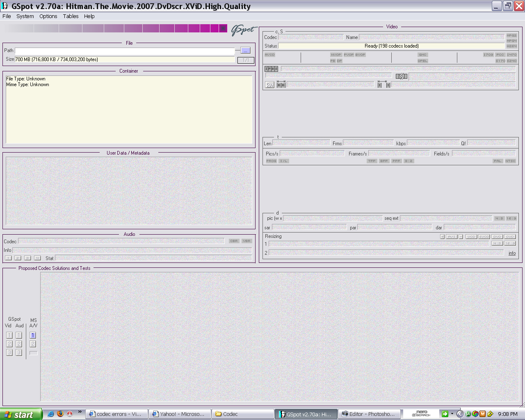The image size is (525, 420).
Task: Click the AVI resizing button
Action: (452, 237)
